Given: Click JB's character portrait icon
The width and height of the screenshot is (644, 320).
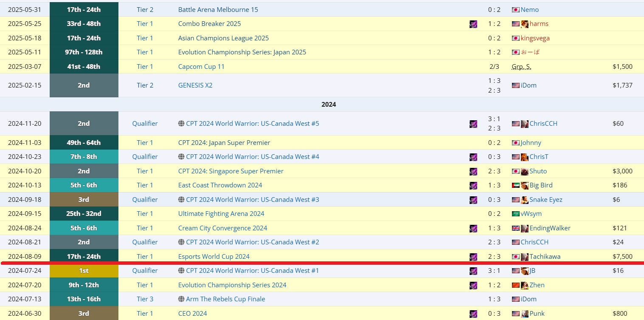Looking at the screenshot, I should pos(525,271).
